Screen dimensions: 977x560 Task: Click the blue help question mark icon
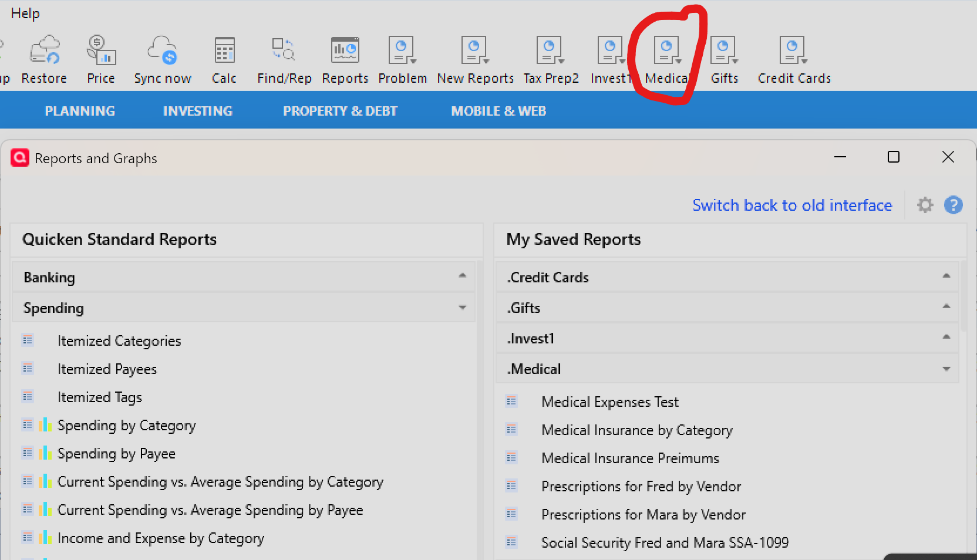point(954,205)
